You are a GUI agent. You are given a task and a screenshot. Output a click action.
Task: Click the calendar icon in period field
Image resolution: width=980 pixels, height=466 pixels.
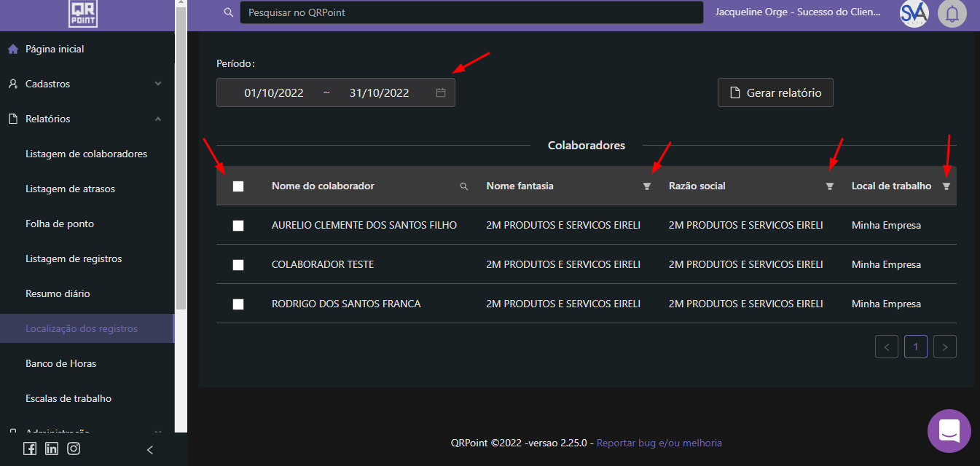441,92
